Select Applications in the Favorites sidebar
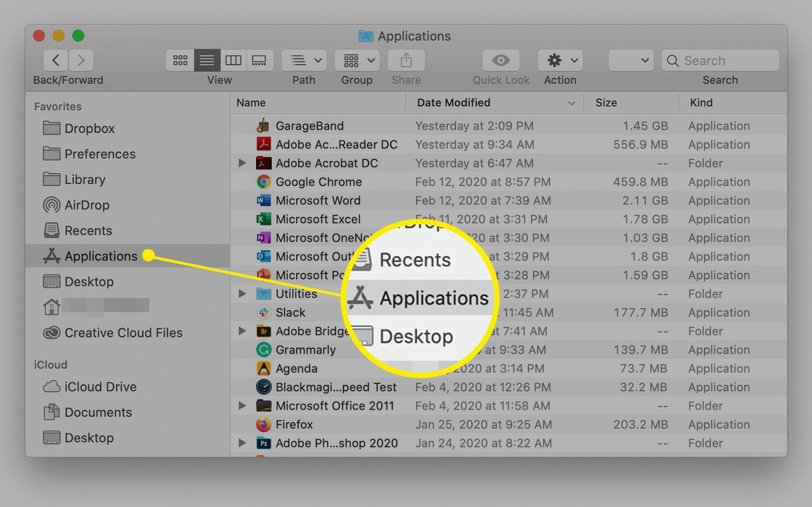Screen dimensions: 812x507 pos(101,256)
